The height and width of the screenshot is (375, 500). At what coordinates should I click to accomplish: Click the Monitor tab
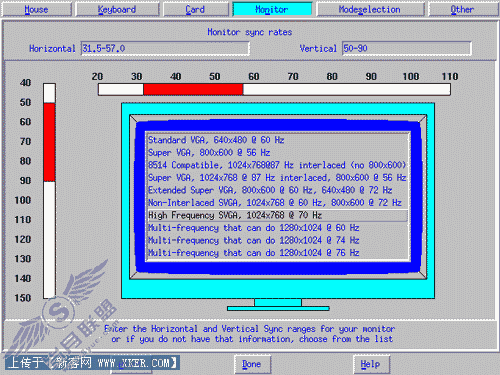[x=272, y=9]
